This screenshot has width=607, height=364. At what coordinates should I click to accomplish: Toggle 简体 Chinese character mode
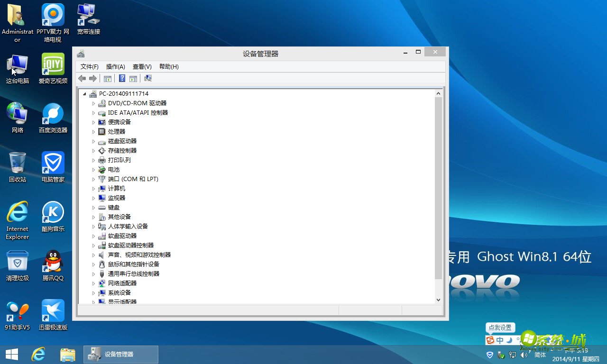[x=540, y=355]
